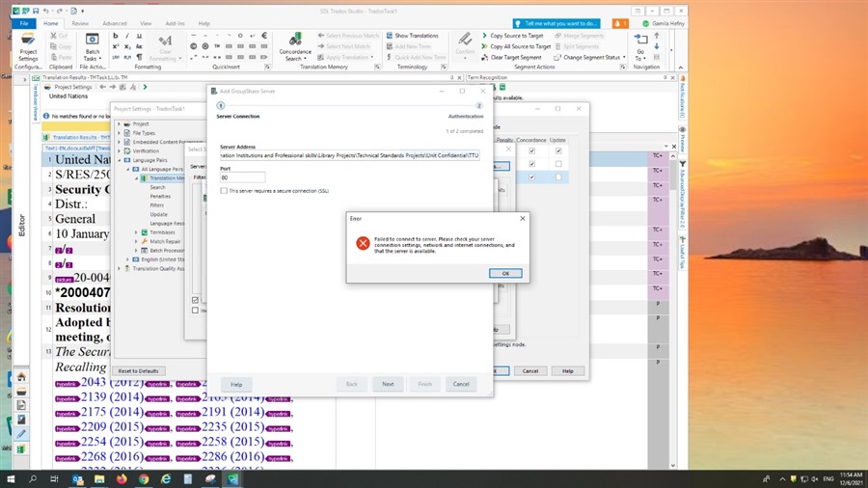Open the Windows Start menu

pos(11,479)
